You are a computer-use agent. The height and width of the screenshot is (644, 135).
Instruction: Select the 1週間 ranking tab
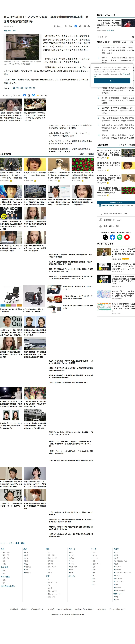coord(131,42)
